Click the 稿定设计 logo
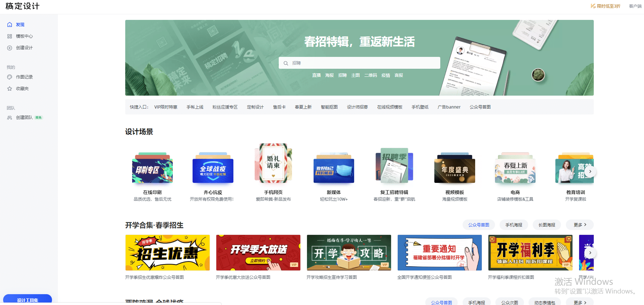 (23, 6)
